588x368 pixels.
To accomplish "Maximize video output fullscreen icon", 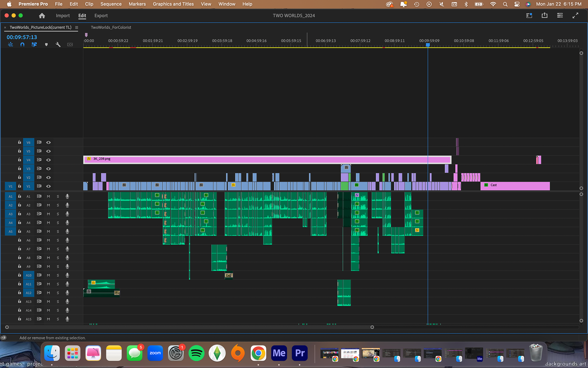I will (575, 15).
